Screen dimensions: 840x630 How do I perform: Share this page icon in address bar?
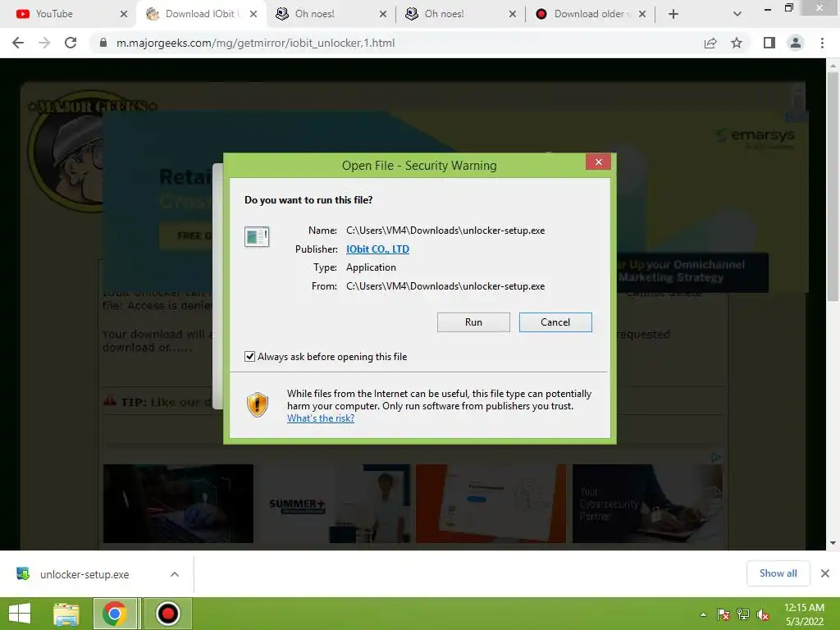click(x=710, y=43)
